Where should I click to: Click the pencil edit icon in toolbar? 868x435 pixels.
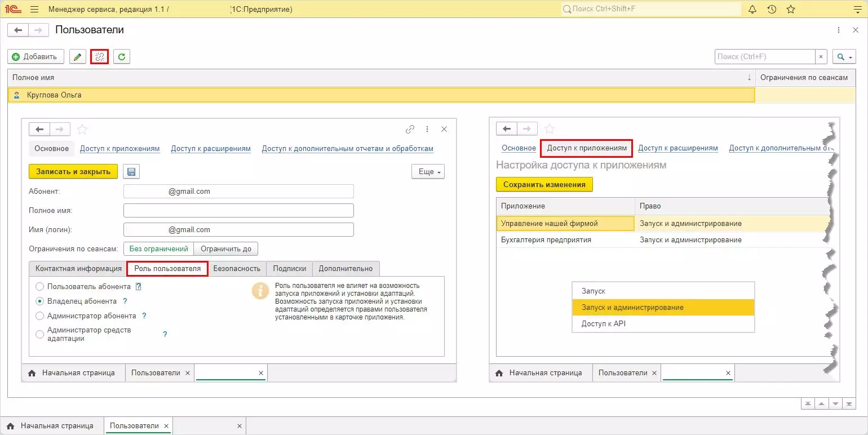click(x=78, y=57)
